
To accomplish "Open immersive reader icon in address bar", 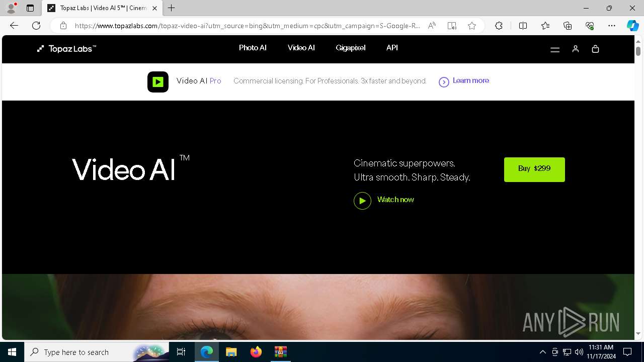I will [x=452, y=26].
